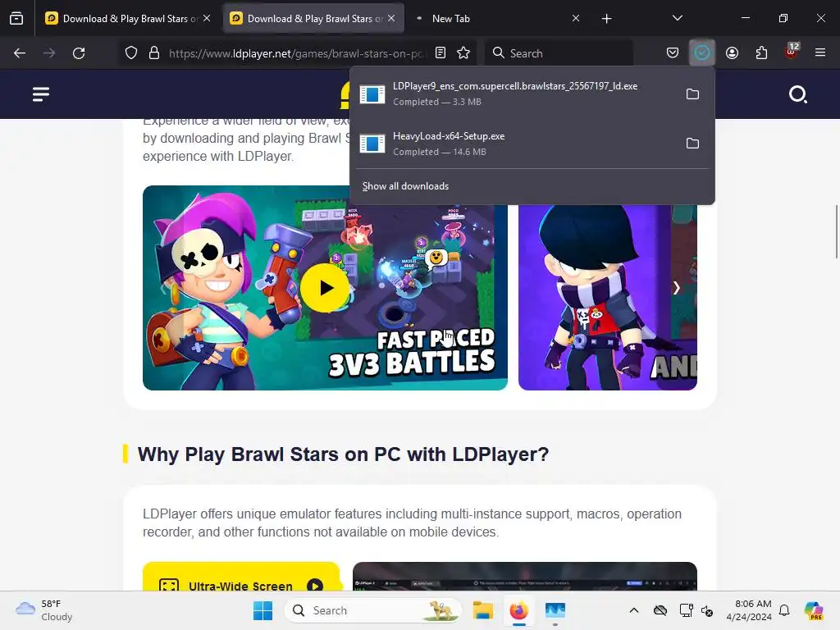Select second Brawl Stars tab
This screenshot has width=840, height=630.
[x=313, y=19]
